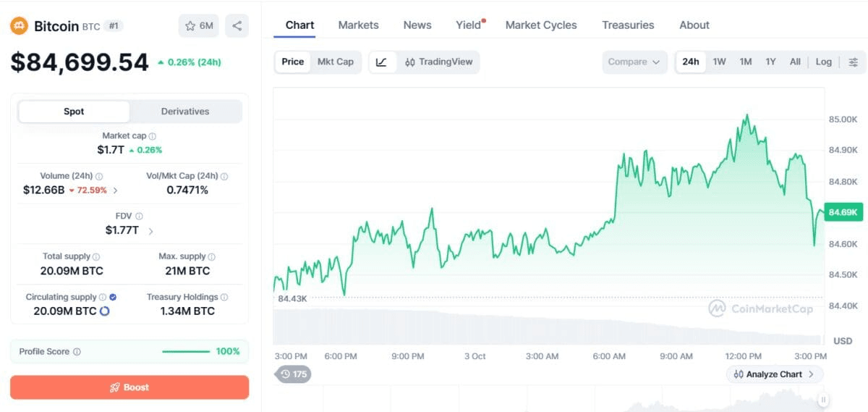Open the Chart tab
868x412 pixels.
[299, 25]
